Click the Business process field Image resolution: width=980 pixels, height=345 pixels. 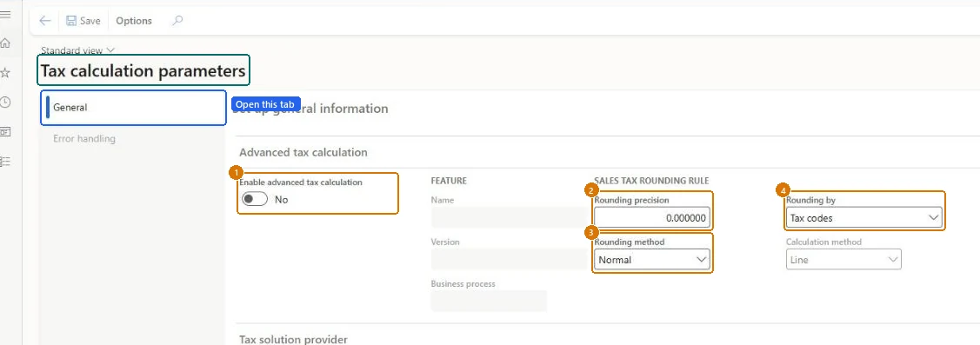(x=489, y=301)
